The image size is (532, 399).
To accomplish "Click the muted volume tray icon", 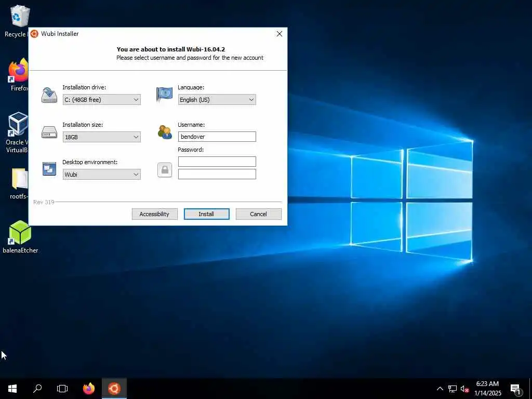I will [x=464, y=389].
